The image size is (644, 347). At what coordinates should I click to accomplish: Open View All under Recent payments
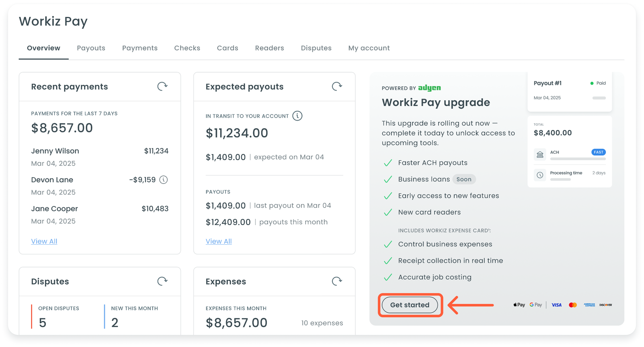[44, 241]
